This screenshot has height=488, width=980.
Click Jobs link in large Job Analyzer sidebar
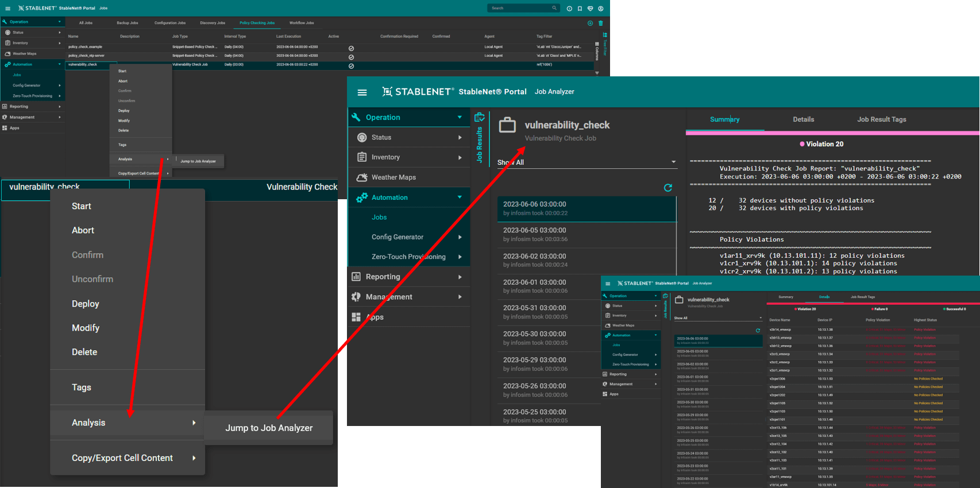[379, 217]
